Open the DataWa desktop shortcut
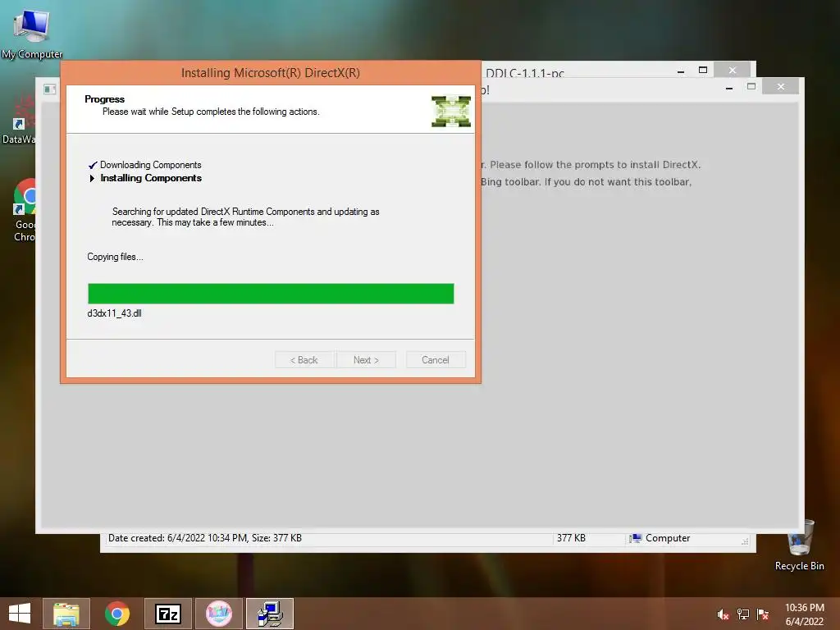 pyautogui.click(x=19, y=121)
